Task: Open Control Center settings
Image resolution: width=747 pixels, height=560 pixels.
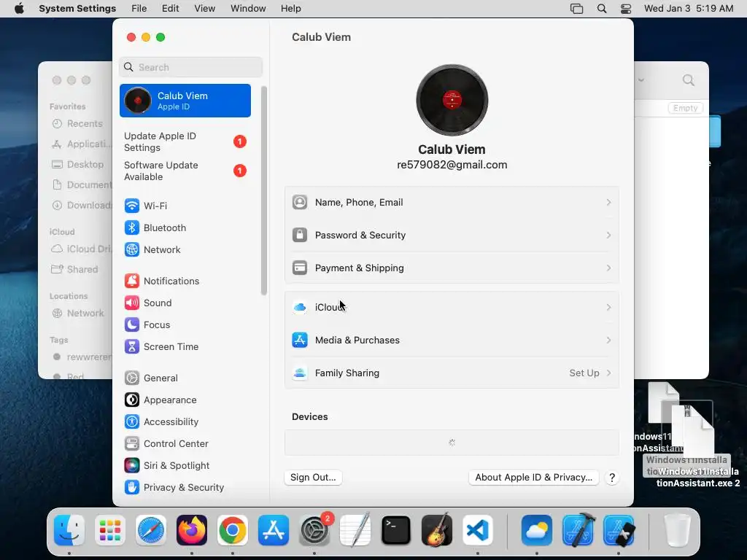Action: pos(166,444)
